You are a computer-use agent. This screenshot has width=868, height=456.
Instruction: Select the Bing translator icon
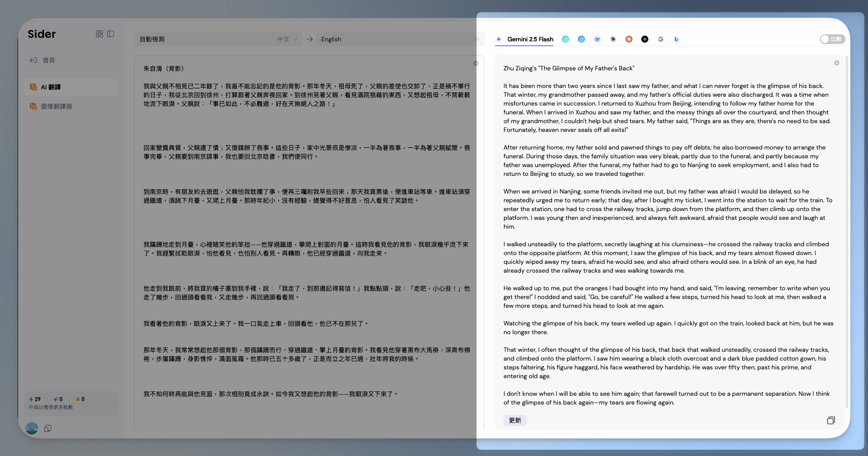click(676, 39)
